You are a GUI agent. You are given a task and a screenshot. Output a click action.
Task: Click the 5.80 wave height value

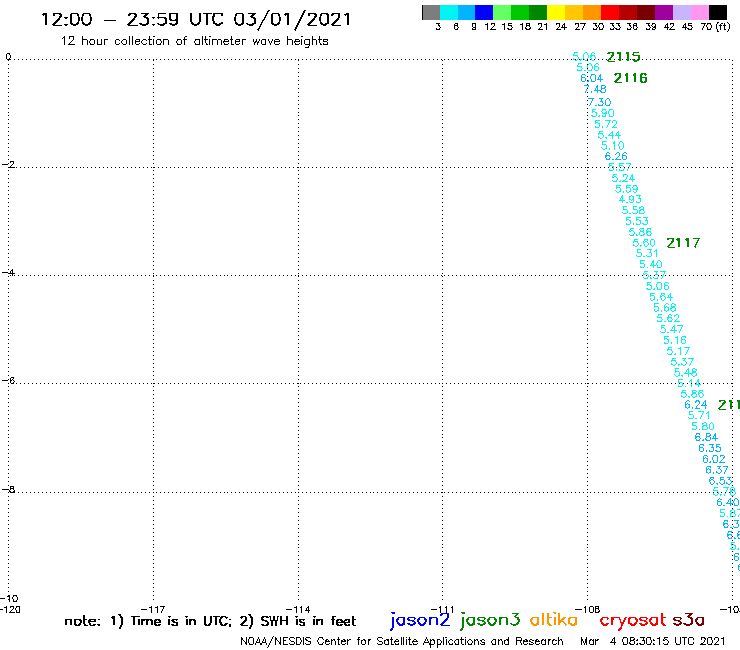click(x=703, y=426)
